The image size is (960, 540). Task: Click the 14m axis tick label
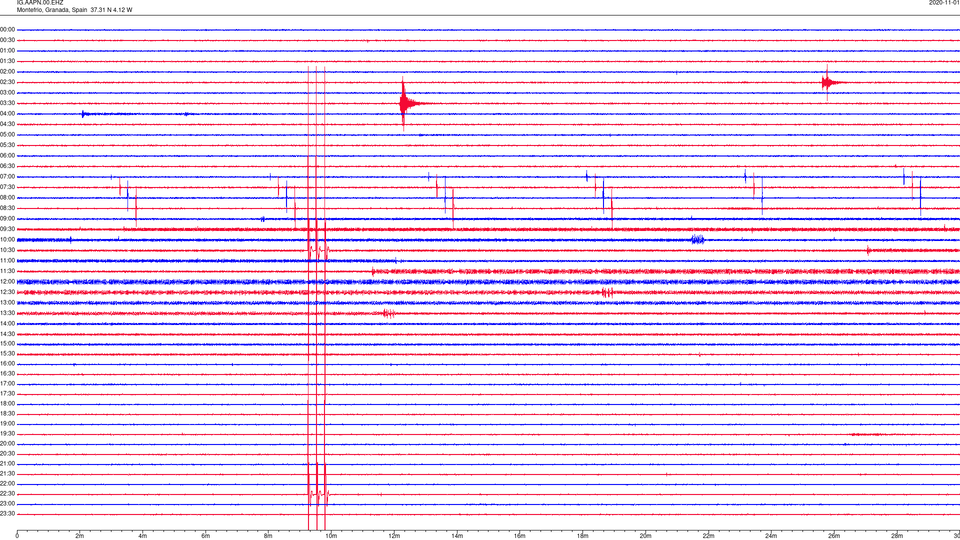457,536
